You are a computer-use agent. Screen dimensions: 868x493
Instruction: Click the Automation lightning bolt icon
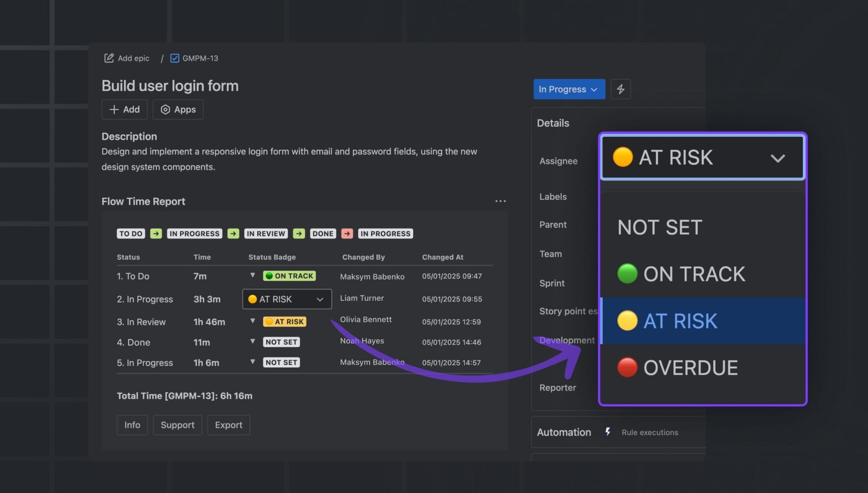608,432
